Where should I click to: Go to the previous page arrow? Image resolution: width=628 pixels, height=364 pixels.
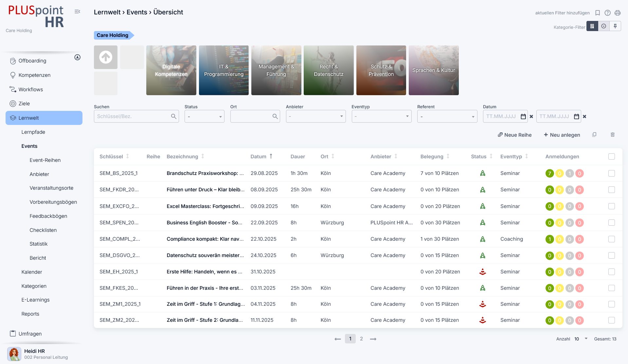click(x=338, y=339)
